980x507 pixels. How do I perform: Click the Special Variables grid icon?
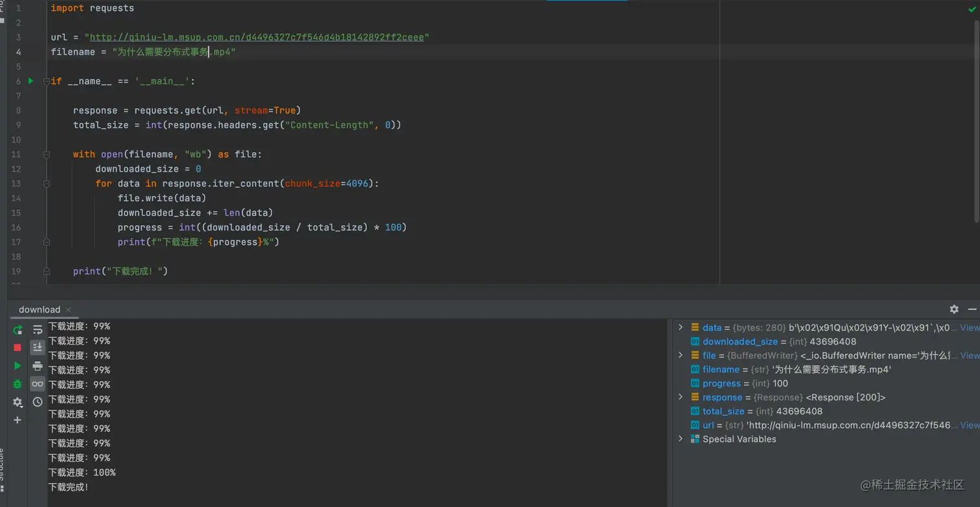tap(695, 439)
